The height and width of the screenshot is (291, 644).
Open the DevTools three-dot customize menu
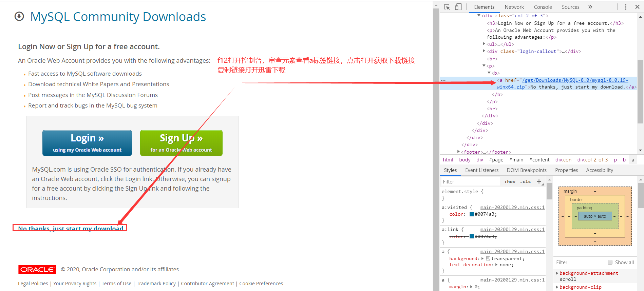(x=626, y=7)
